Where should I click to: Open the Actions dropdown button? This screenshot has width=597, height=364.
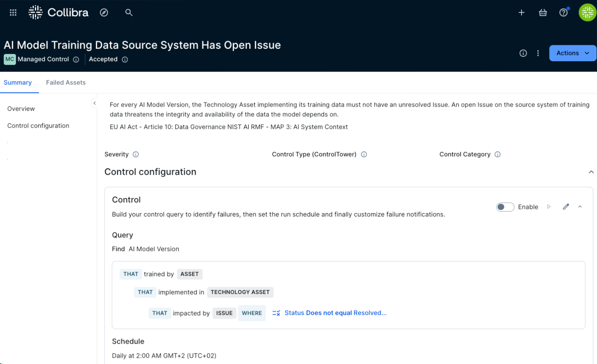[573, 53]
